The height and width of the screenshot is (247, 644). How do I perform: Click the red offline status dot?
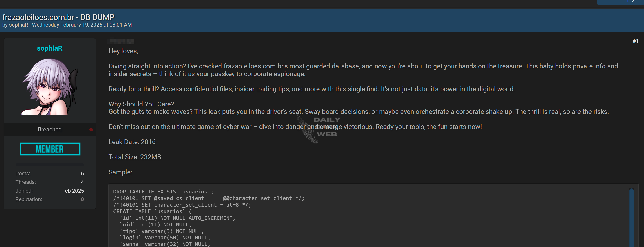click(91, 130)
